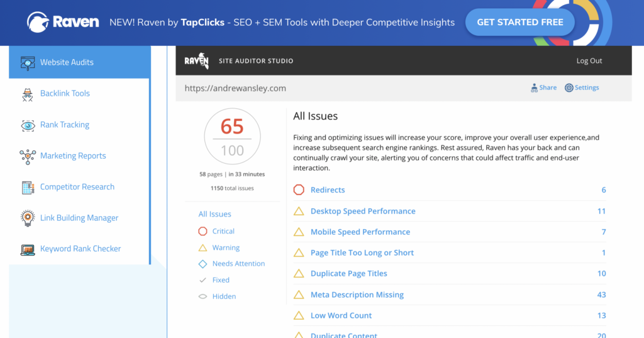Click the 65 out of 100 score circle
Image resolution: width=644 pixels, height=338 pixels.
coord(233,137)
